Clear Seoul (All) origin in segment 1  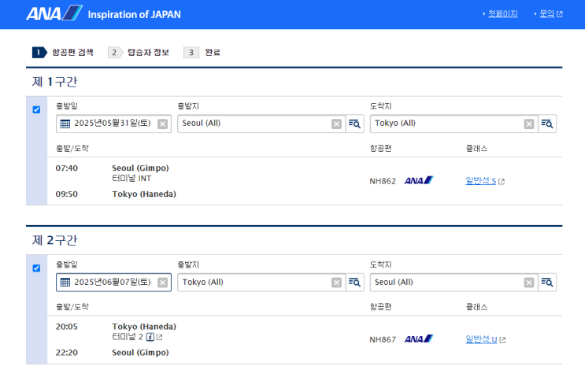coord(336,124)
